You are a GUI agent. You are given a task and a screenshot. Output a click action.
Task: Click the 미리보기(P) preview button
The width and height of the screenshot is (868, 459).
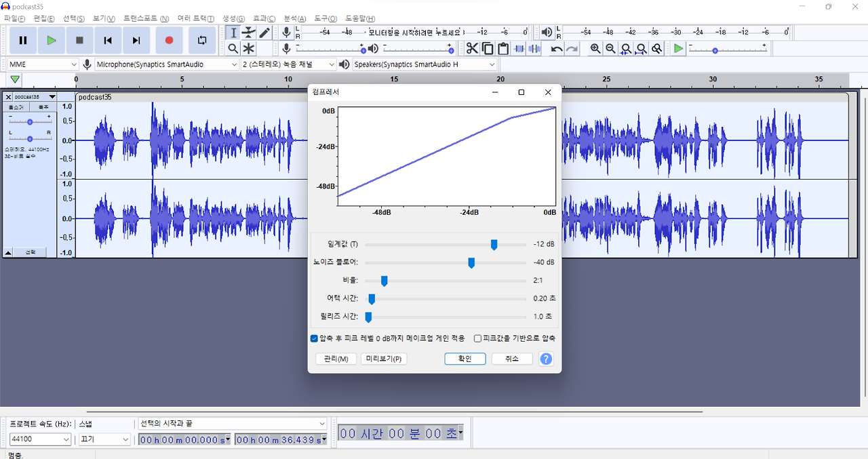[384, 359]
